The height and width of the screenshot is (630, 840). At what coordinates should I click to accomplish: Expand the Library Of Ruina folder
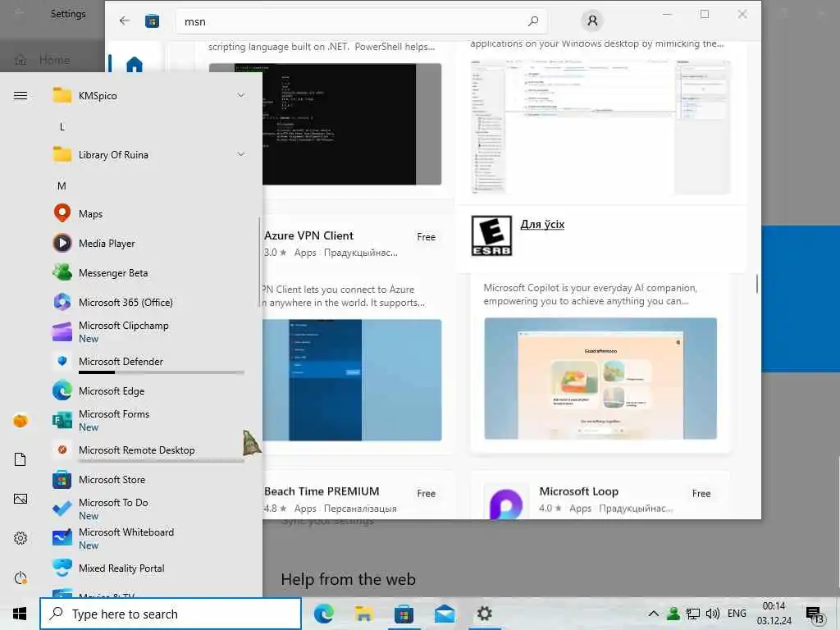[x=148, y=155]
